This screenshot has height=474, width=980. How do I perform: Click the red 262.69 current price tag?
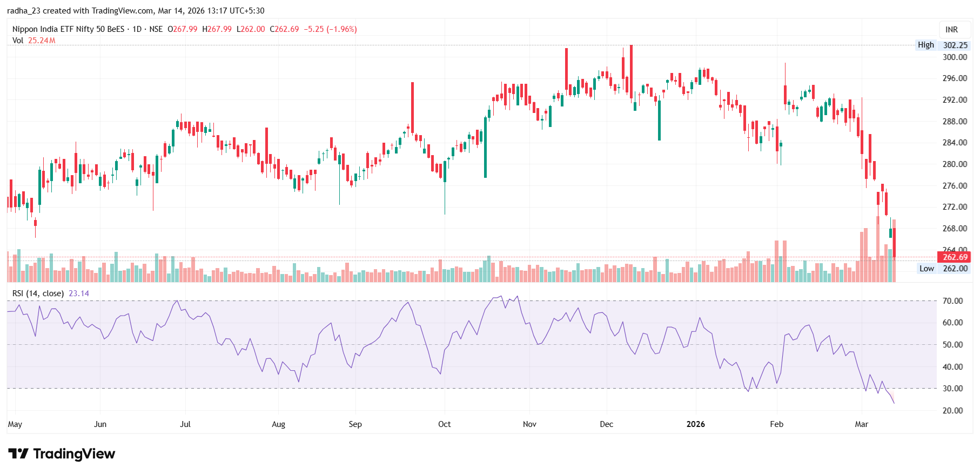[x=955, y=257]
